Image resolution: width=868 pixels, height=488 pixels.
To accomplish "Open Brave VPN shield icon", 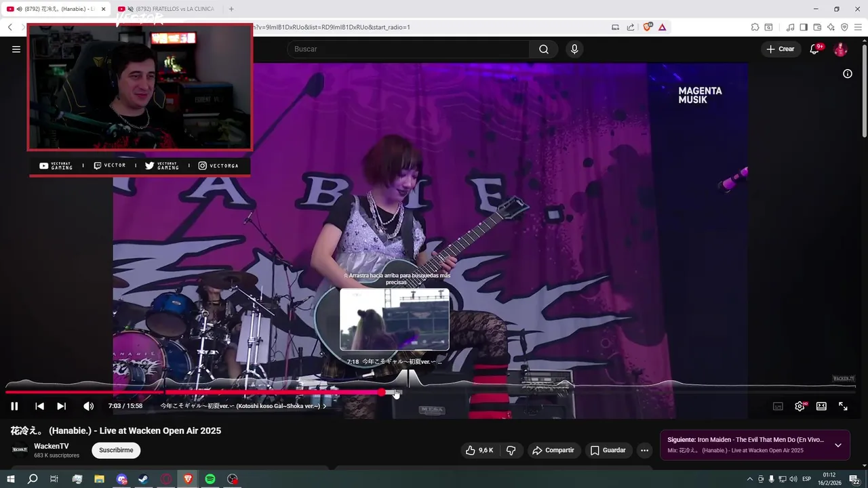I will tap(844, 27).
